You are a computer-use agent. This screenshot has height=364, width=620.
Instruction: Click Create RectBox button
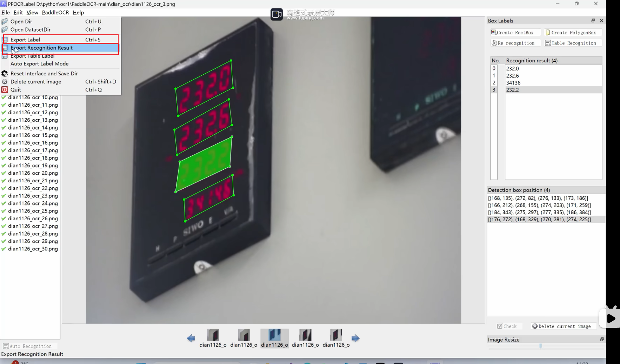(515, 33)
